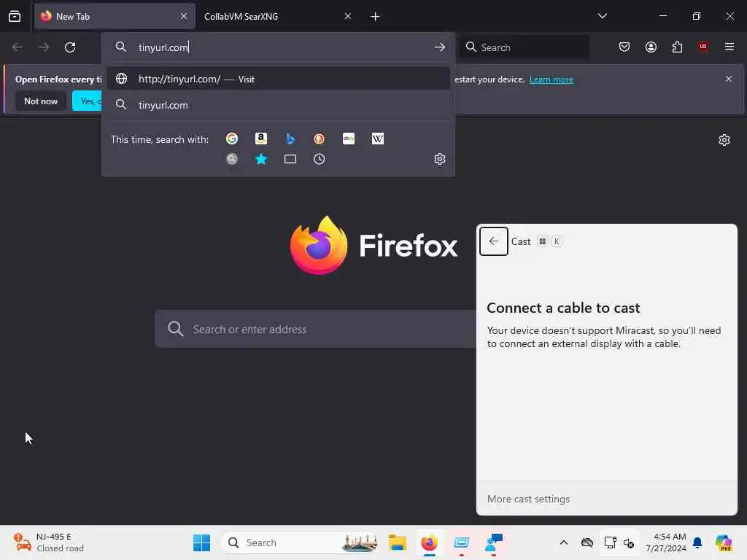Go to typed address with arrow button
This screenshot has width=747, height=560.
(x=439, y=47)
